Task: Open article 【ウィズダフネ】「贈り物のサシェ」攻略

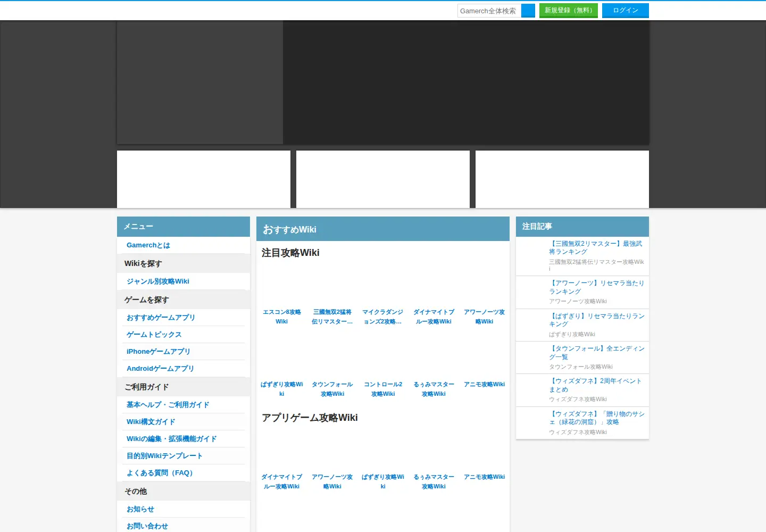Action: pos(596,418)
